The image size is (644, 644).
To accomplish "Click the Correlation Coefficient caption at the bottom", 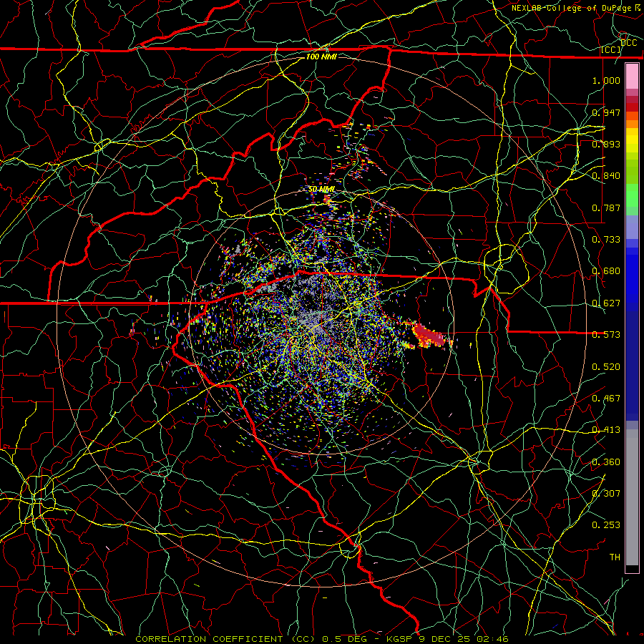I will pyautogui.click(x=322, y=639).
